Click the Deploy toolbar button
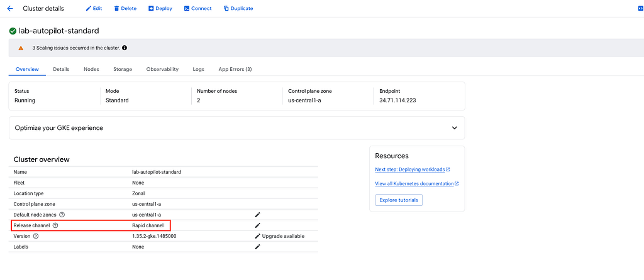This screenshot has width=644, height=280. pyautogui.click(x=160, y=8)
